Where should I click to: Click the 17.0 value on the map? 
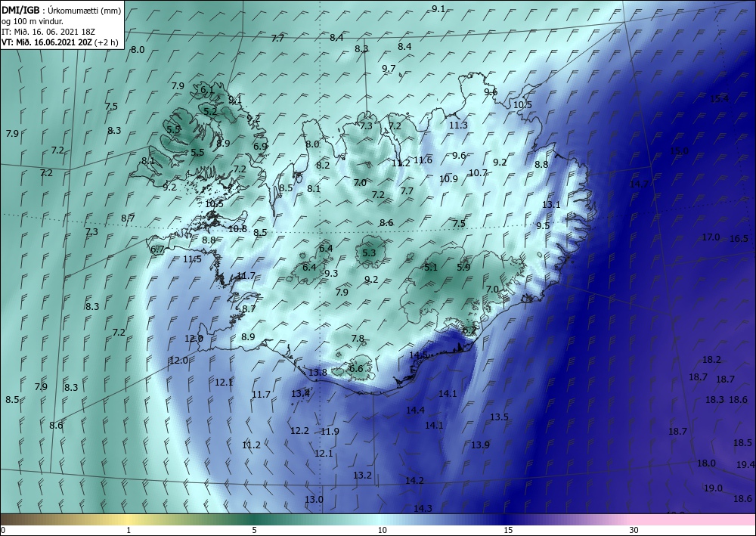[x=711, y=237]
